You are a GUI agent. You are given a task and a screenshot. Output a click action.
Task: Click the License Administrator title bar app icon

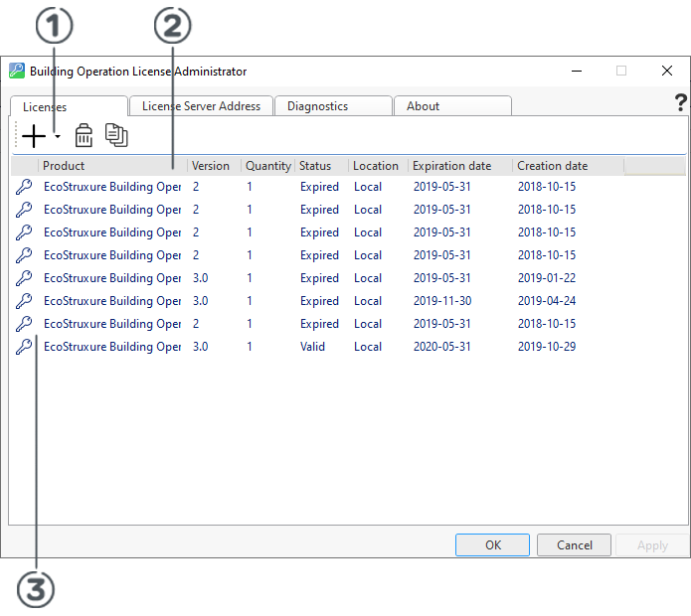[x=17, y=71]
